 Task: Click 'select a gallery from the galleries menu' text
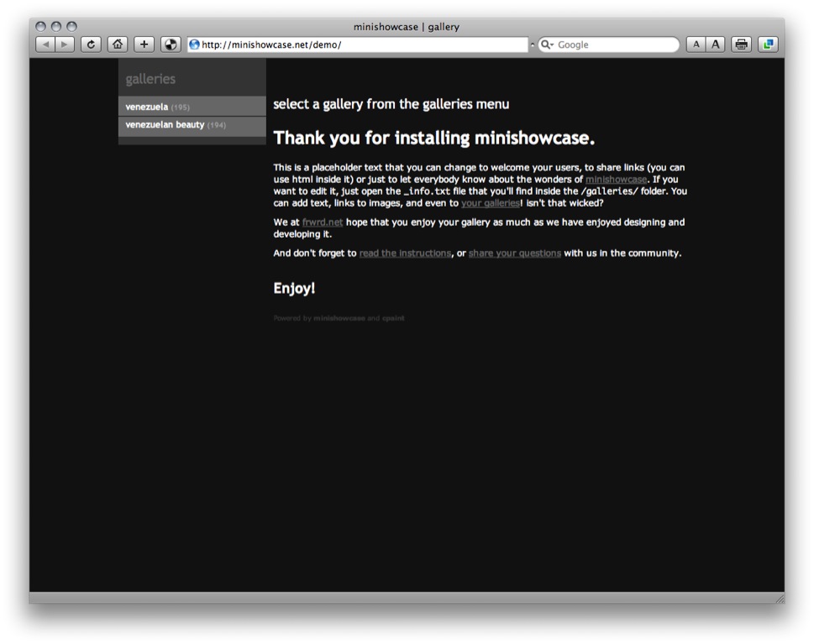(x=391, y=104)
